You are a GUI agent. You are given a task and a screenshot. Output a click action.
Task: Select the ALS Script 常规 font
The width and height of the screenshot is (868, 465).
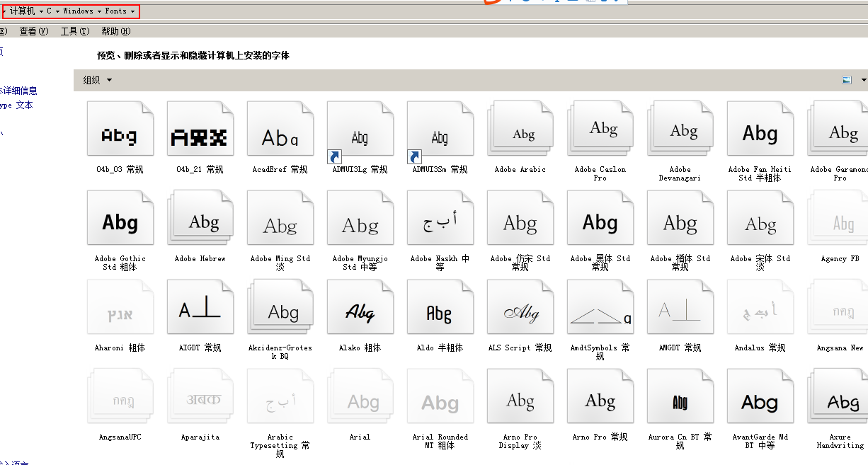[x=520, y=307]
